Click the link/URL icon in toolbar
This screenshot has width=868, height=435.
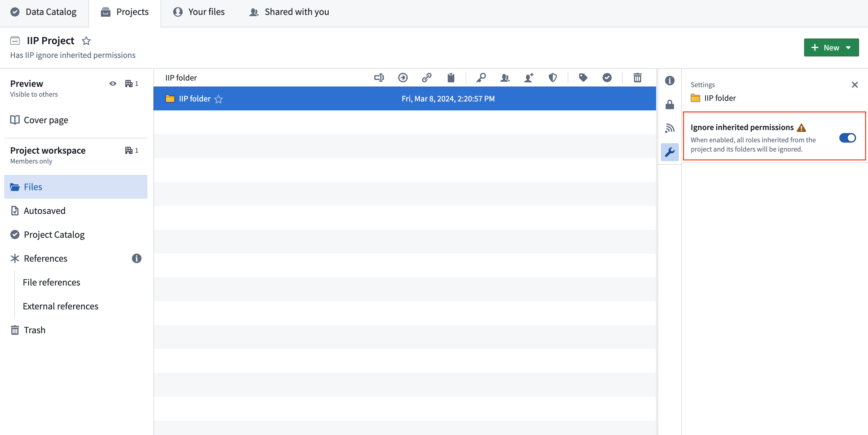tap(427, 78)
